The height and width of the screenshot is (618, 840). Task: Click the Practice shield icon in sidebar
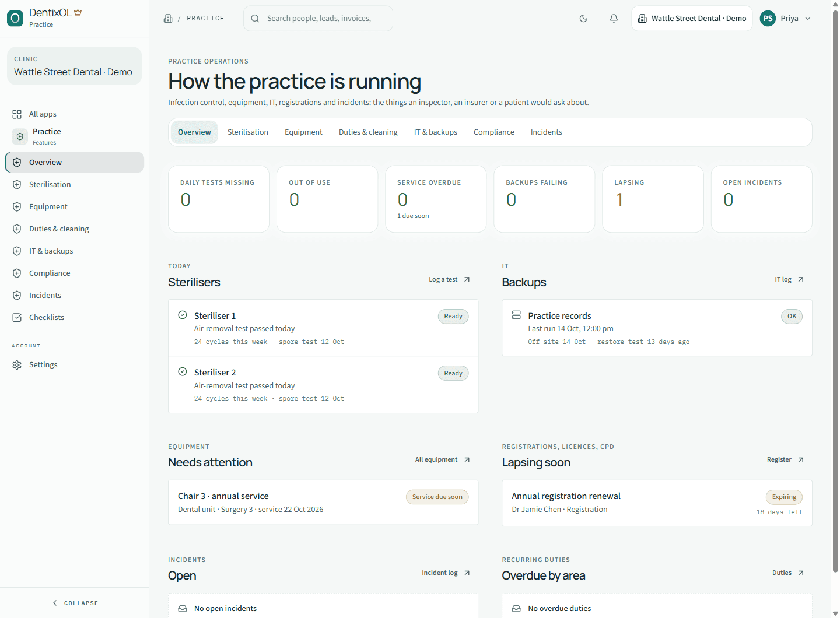click(20, 136)
